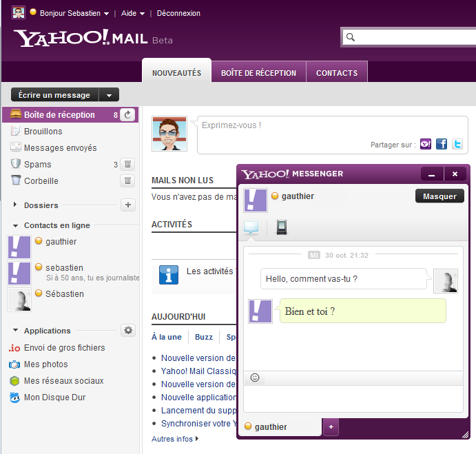Click the Bien et toi ? message
Image resolution: width=476 pixels, height=454 pixels.
pos(363,311)
